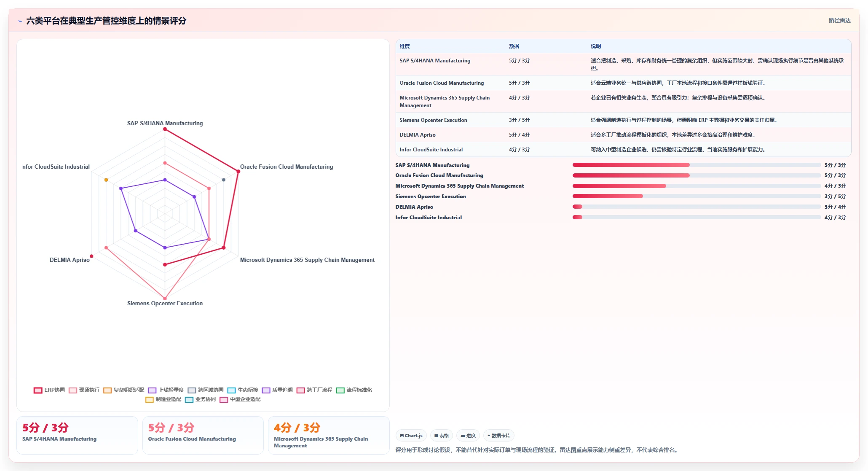Click the Oracle Fusion Cloud Manufacturing progress bar

tap(697, 175)
